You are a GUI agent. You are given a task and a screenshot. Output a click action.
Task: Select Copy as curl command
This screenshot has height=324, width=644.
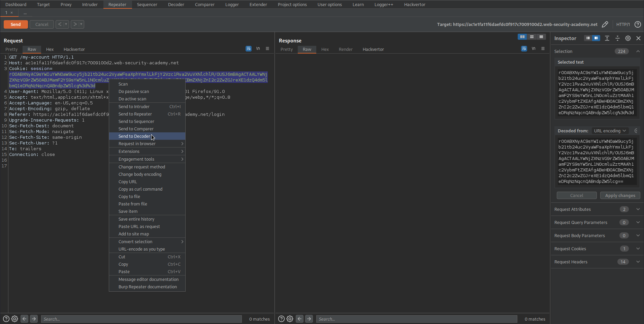pos(147,189)
